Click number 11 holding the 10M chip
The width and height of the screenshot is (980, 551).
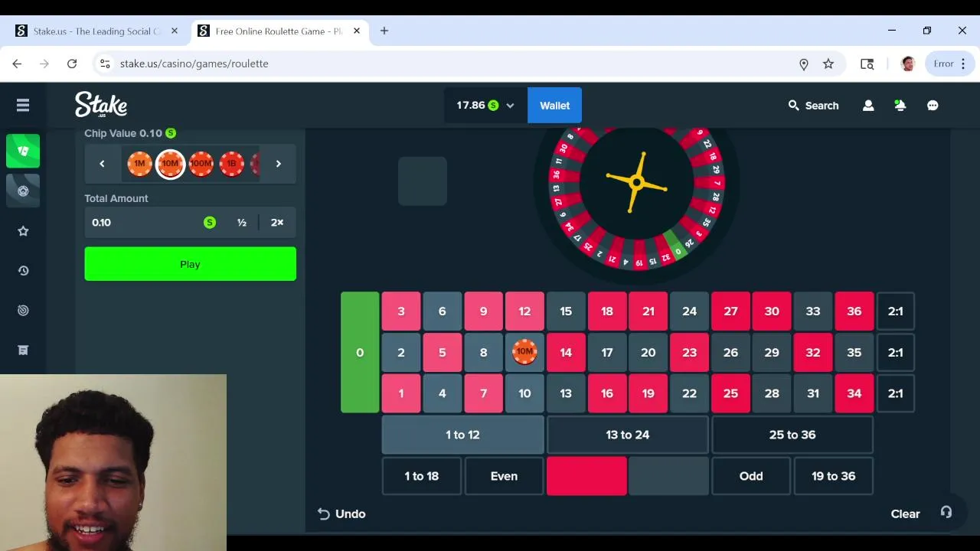(x=524, y=353)
